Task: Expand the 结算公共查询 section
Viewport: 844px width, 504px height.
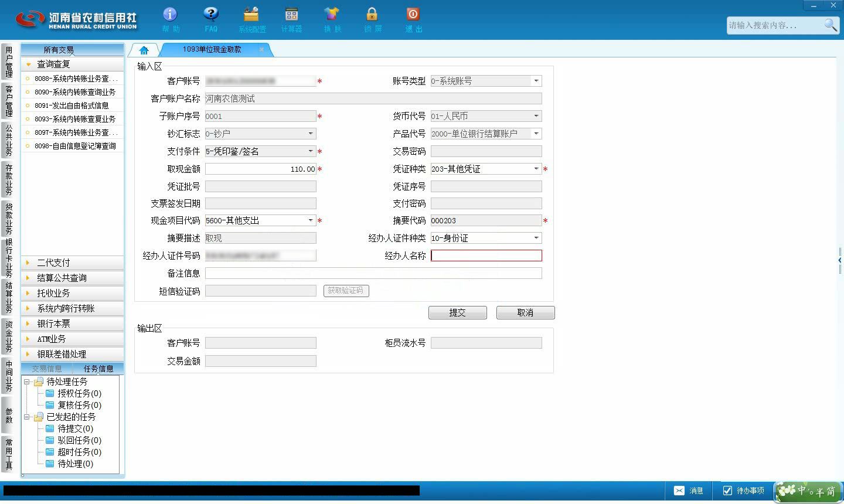Action: point(72,278)
